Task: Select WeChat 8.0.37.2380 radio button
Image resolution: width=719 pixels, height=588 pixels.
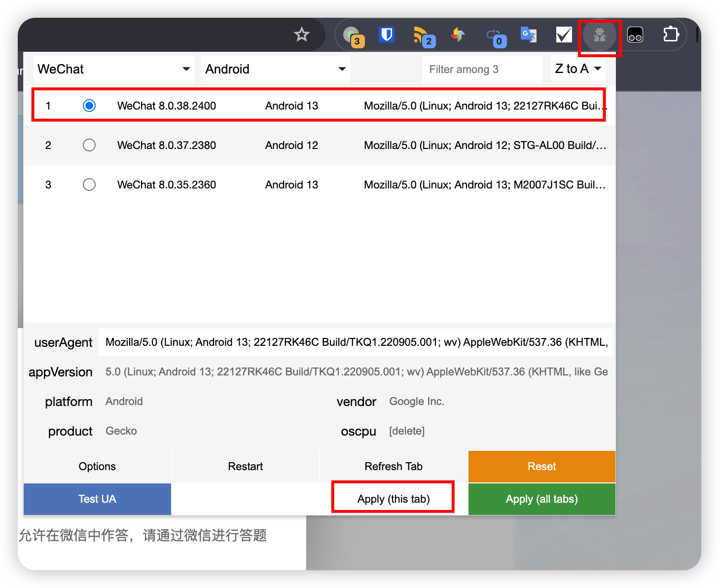Action: tap(89, 145)
